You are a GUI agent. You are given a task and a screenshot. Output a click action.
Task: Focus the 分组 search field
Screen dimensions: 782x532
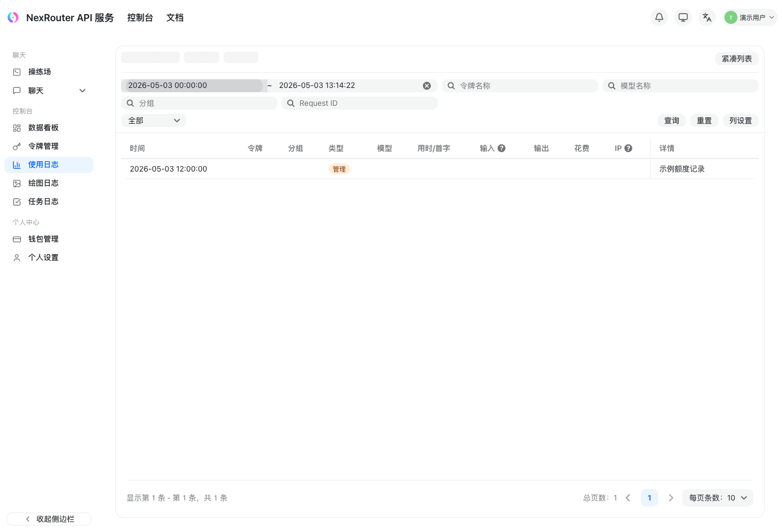click(x=199, y=103)
